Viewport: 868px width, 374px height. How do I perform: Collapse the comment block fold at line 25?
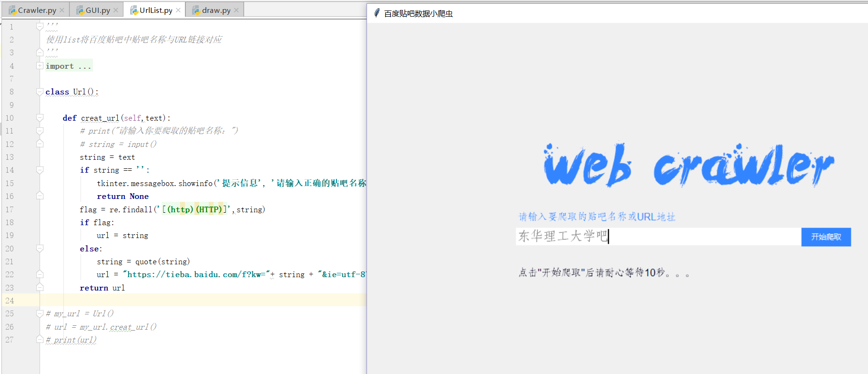[x=40, y=313]
